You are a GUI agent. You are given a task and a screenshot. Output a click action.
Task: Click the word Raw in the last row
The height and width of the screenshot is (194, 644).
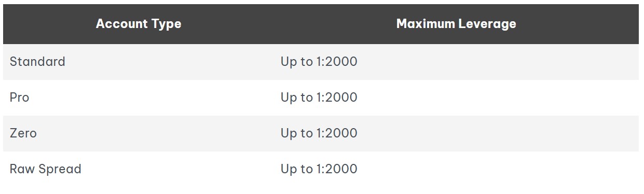pos(21,169)
